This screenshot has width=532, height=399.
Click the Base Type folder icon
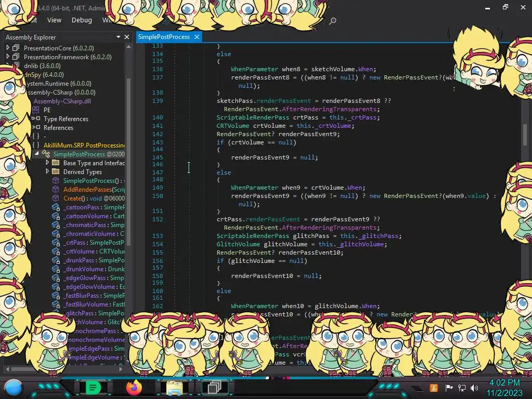point(56,163)
